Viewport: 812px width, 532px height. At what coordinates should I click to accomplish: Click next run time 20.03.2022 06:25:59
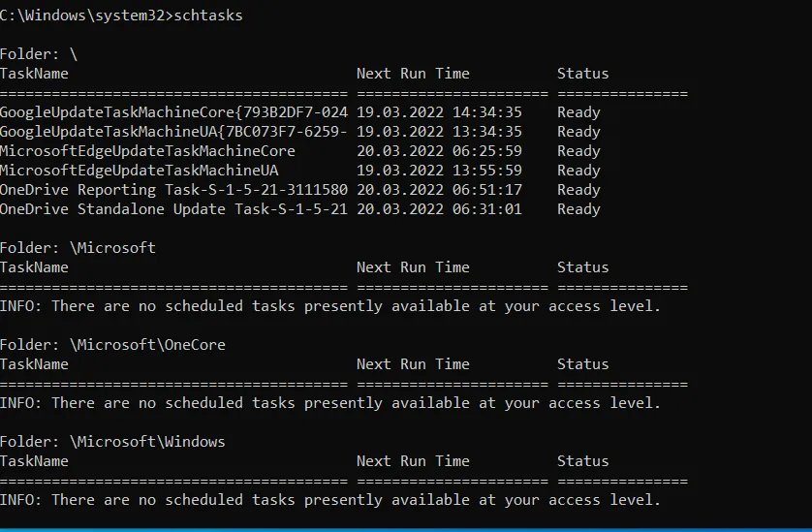click(x=439, y=151)
